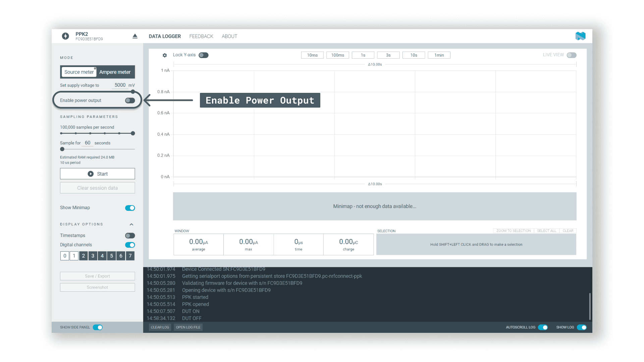This screenshot has height=362, width=644.
Task: Toggle digital channel 0 box
Action: coord(65,256)
